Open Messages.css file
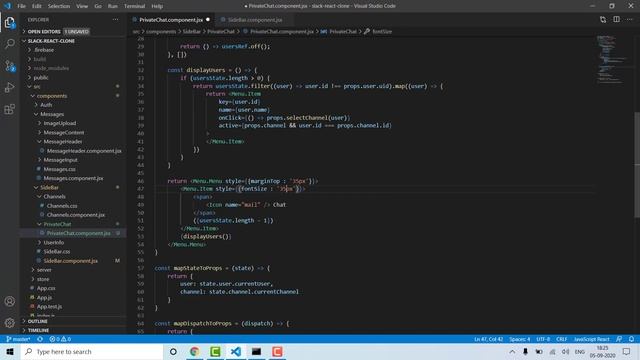Viewport: 640px width, 360px height. [59, 169]
